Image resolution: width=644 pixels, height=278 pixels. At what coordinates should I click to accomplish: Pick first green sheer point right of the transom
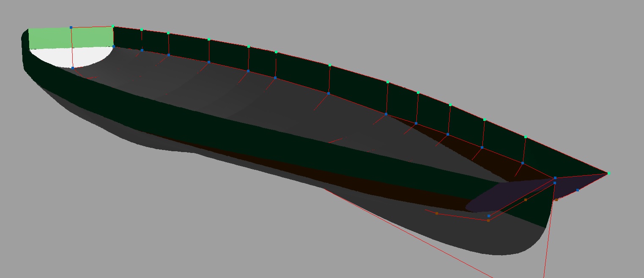click(x=142, y=30)
